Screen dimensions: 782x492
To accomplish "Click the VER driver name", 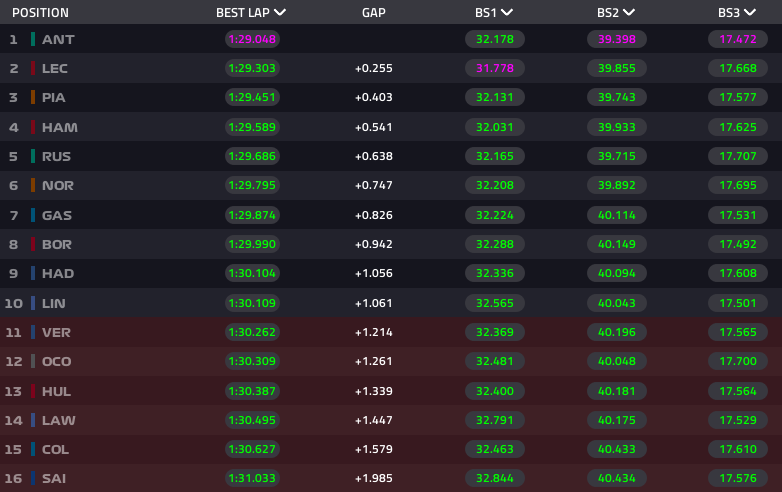I will pyautogui.click(x=56, y=332).
